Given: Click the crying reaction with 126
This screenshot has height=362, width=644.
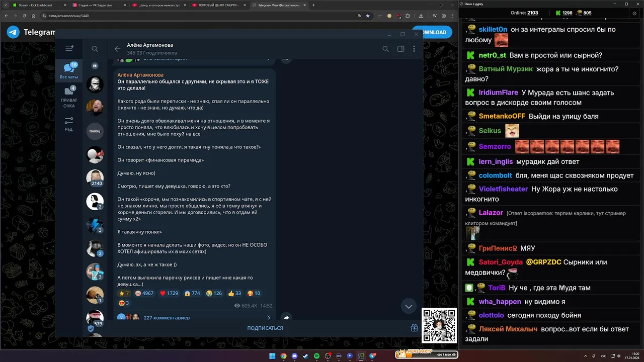Looking at the screenshot, I should pyautogui.click(x=214, y=293).
